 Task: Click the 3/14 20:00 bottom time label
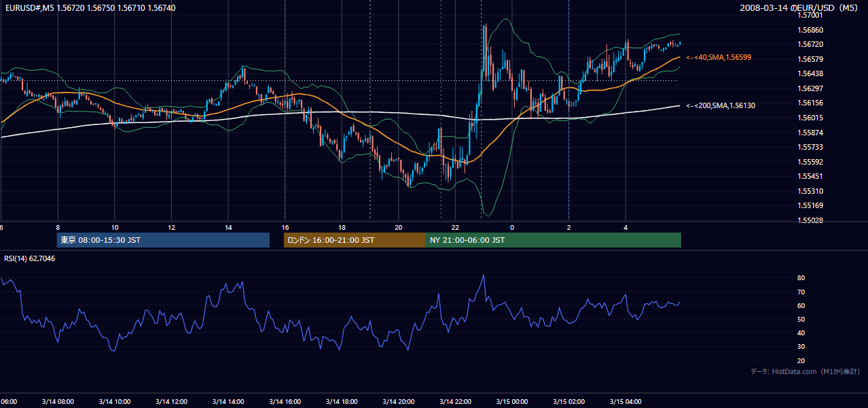pos(398,401)
